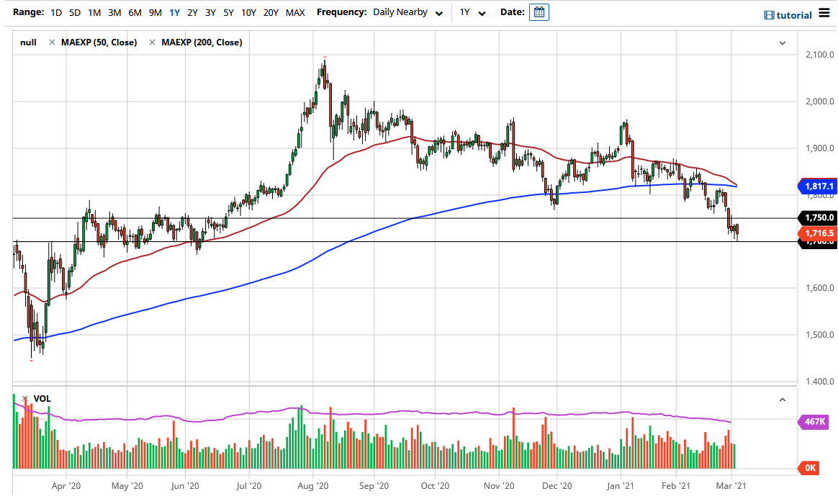Click the 467K volume average tag
Image resolution: width=838 pixels, height=504 pixels.
(x=814, y=422)
